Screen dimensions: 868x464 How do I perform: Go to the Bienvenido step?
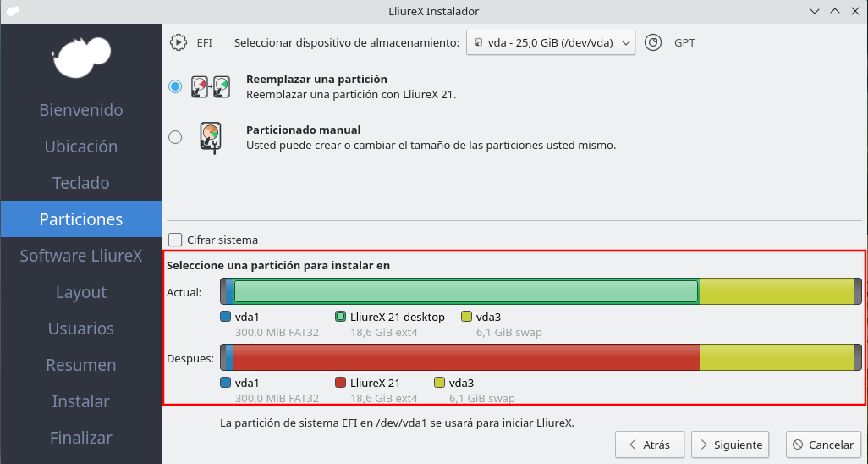[x=81, y=110]
